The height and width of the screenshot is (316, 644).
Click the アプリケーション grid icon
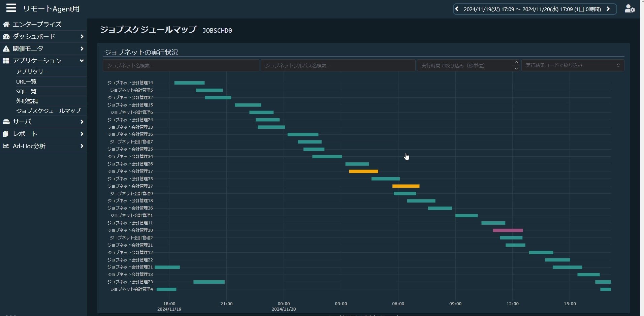[6, 61]
